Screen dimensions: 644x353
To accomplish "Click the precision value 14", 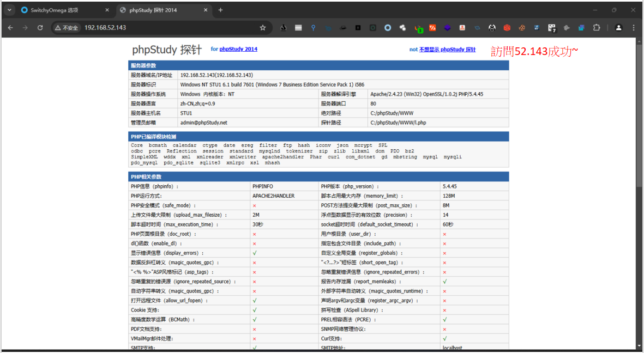I will point(446,215).
